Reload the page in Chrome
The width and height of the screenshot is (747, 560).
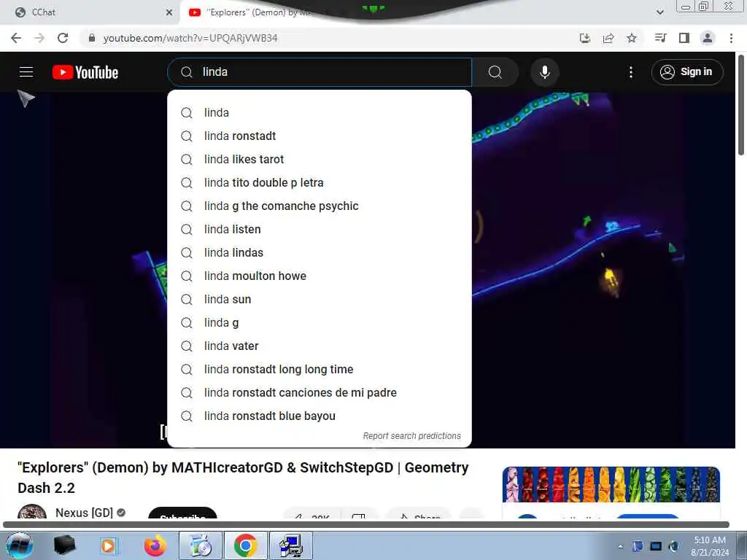pos(63,38)
